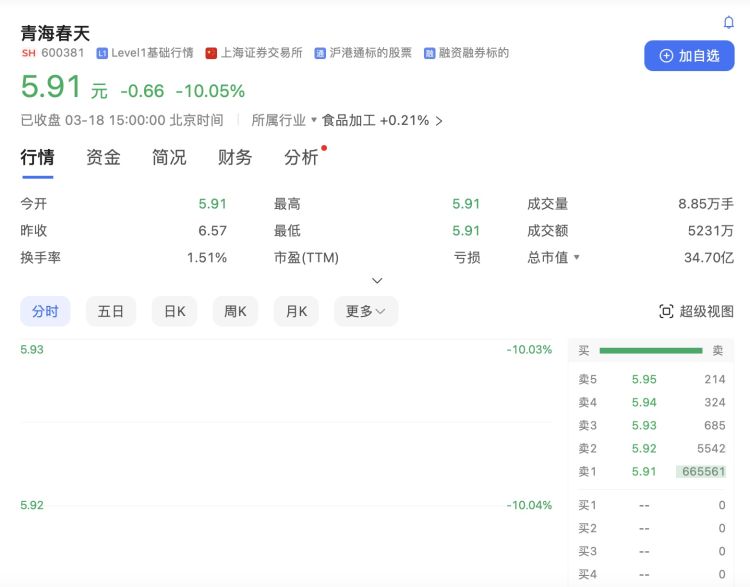Click the 买4 order row
750x587 pixels.
tap(651, 574)
